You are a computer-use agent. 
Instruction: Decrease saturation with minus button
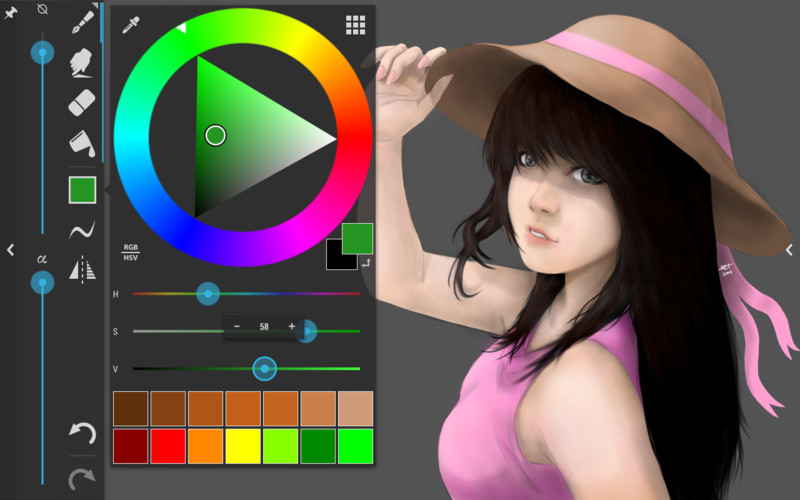coord(237,326)
